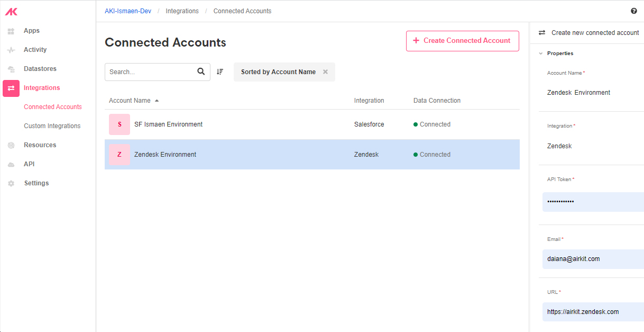Click the API cloud icon

tap(11, 165)
